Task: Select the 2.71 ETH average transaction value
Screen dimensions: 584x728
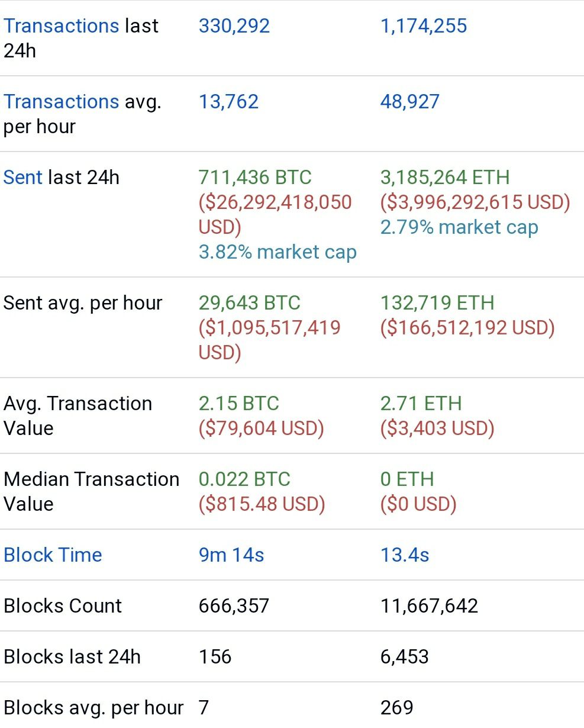Action: [x=421, y=404]
